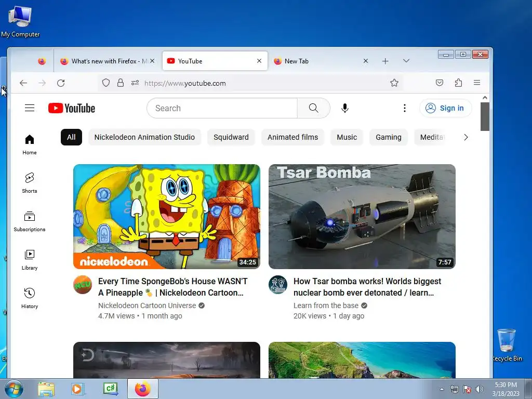Viewport: 532px width, 399px height.
Task: Open Subscriptions in YouTube sidebar
Action: tap(30, 221)
